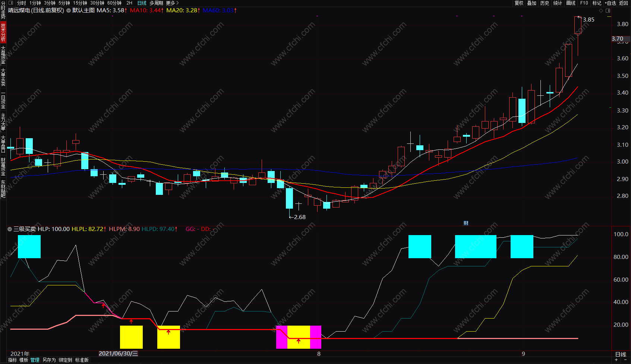Open the 大盘资金 sidebar tab
631x364 pixels.
(3, 55)
